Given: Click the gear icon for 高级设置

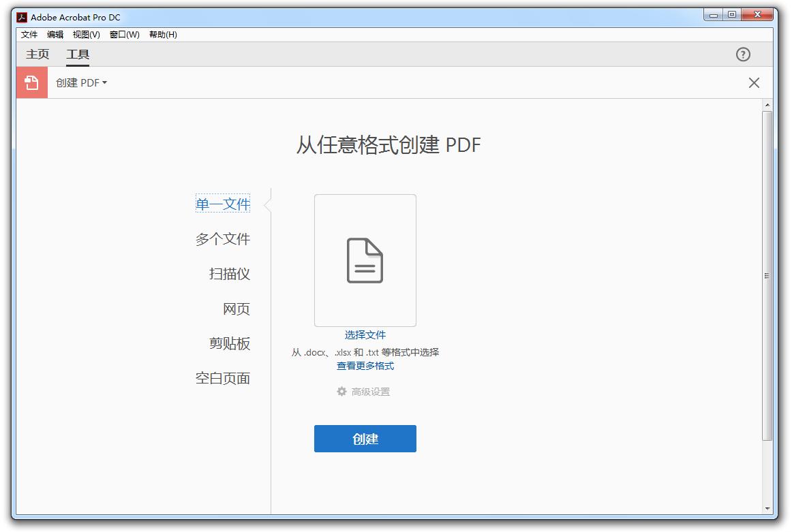Looking at the screenshot, I should coord(342,392).
